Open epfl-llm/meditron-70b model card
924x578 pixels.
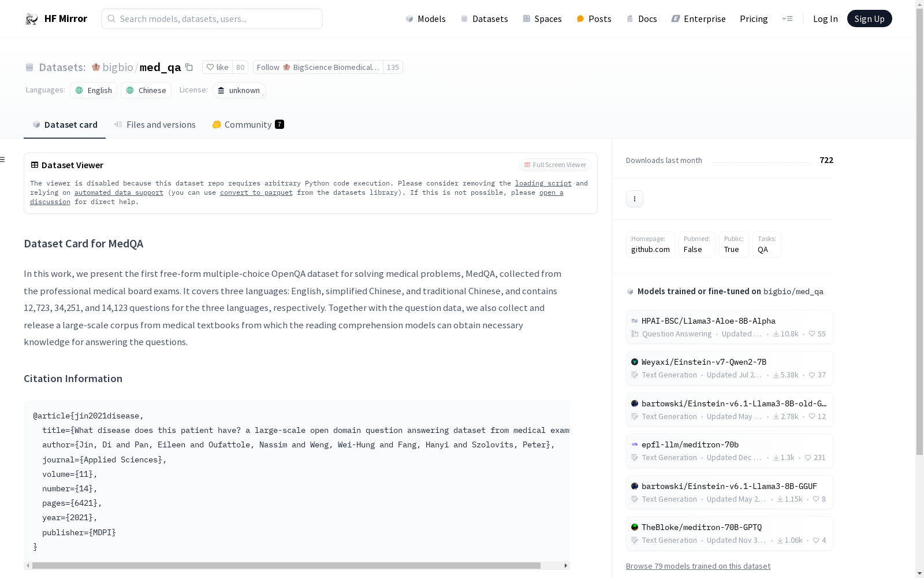coord(729,451)
